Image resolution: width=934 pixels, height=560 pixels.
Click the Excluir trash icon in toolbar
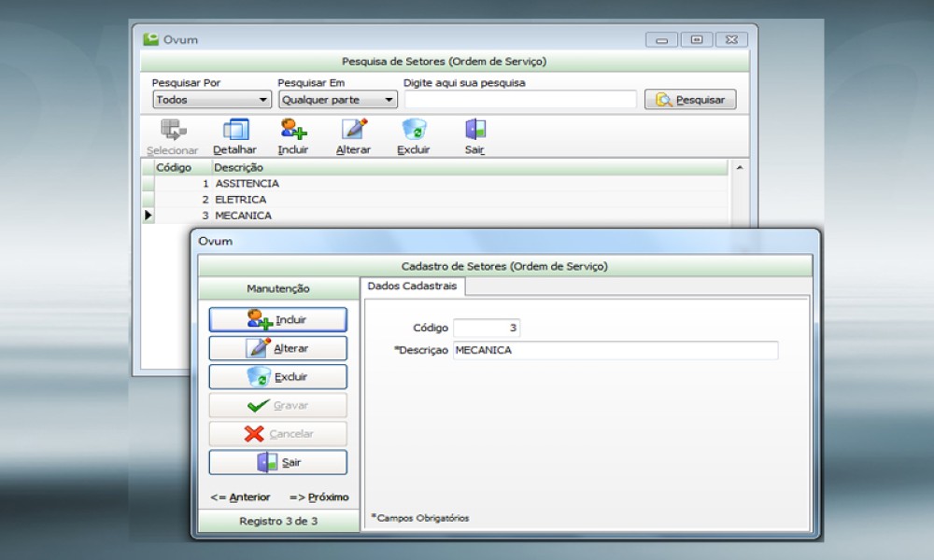tap(414, 130)
